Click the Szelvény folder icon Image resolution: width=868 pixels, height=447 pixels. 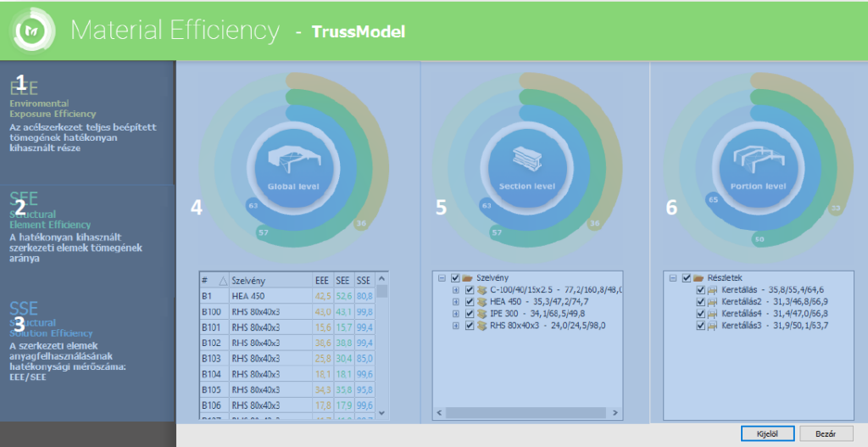pyautogui.click(x=467, y=278)
